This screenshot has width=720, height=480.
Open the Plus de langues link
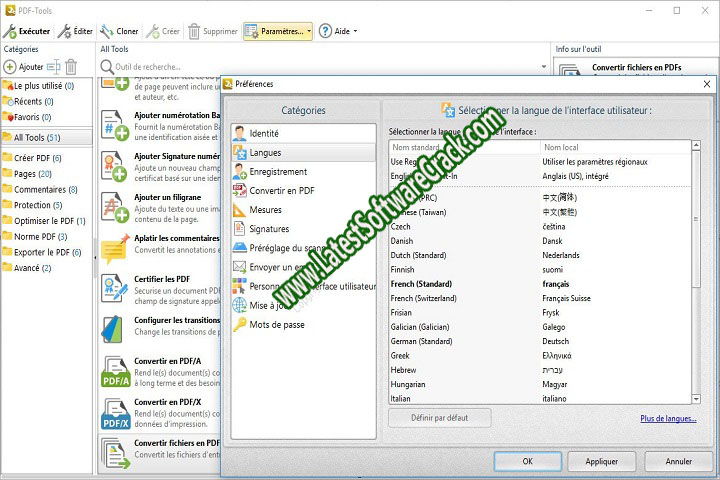tap(668, 418)
